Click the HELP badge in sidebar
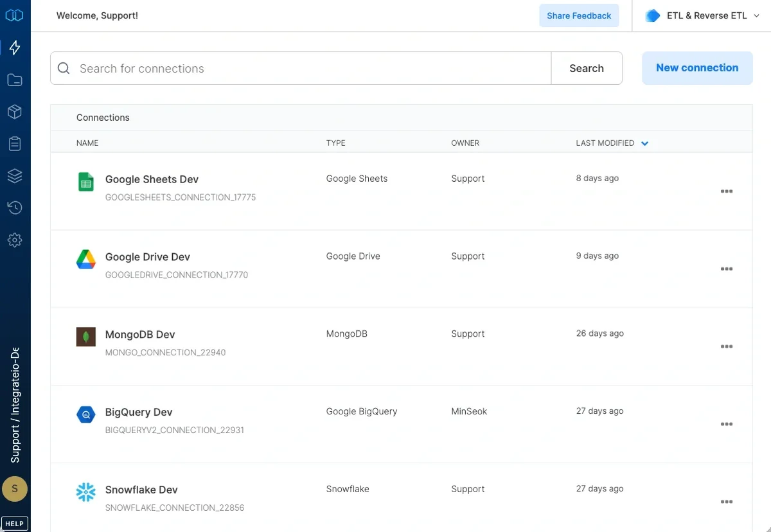The image size is (771, 532). [x=15, y=524]
